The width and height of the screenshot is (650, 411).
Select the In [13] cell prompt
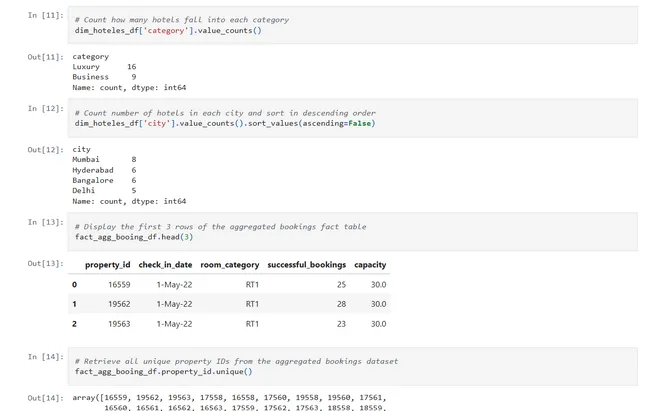(46, 222)
